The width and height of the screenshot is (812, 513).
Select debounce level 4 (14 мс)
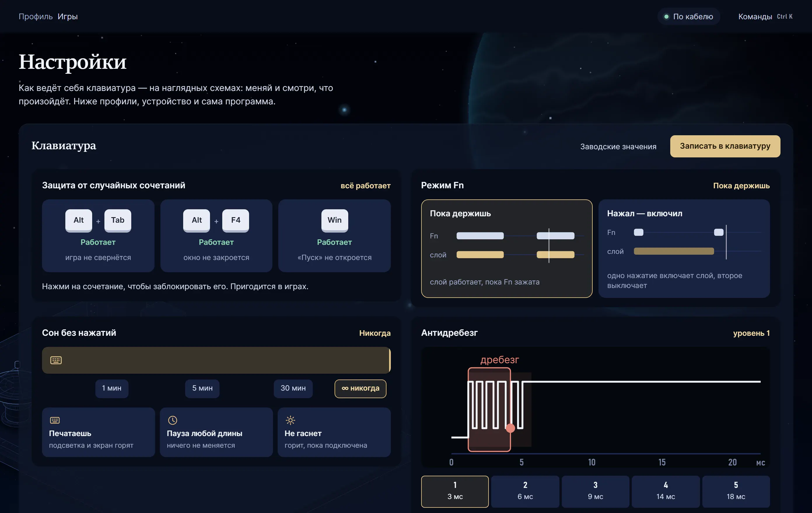pyautogui.click(x=665, y=491)
